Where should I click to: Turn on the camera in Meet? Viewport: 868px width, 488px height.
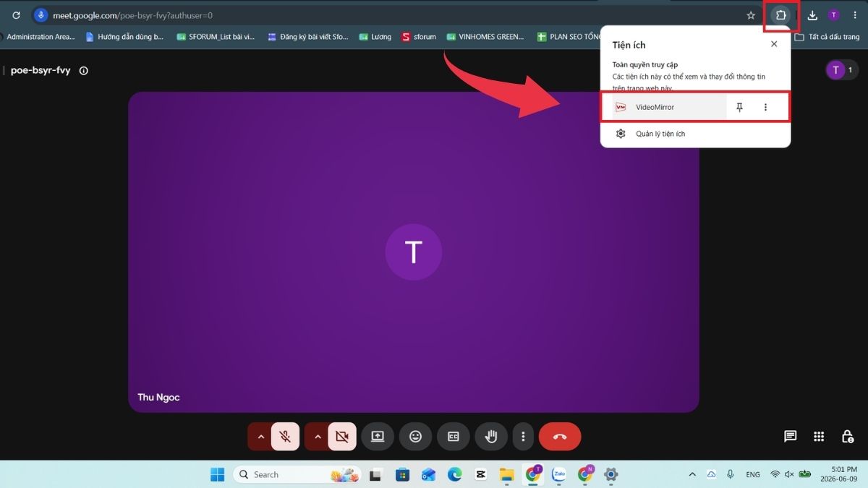342,437
